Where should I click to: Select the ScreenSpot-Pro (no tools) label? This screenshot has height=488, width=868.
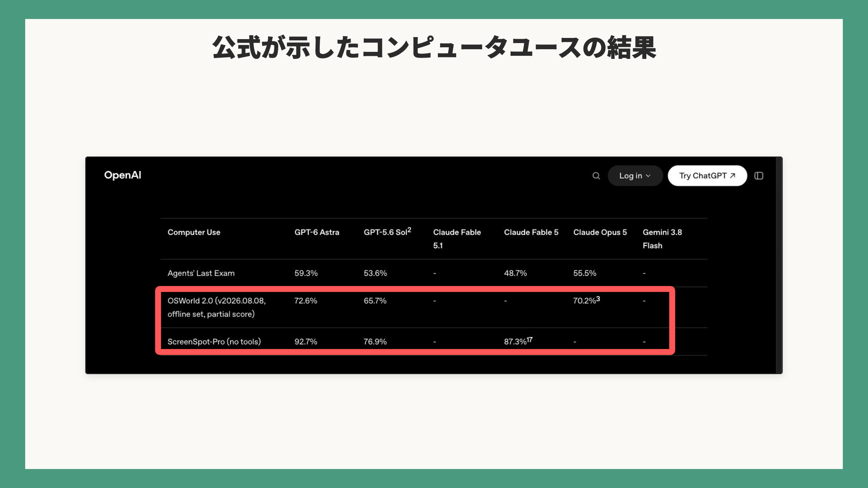(214, 342)
